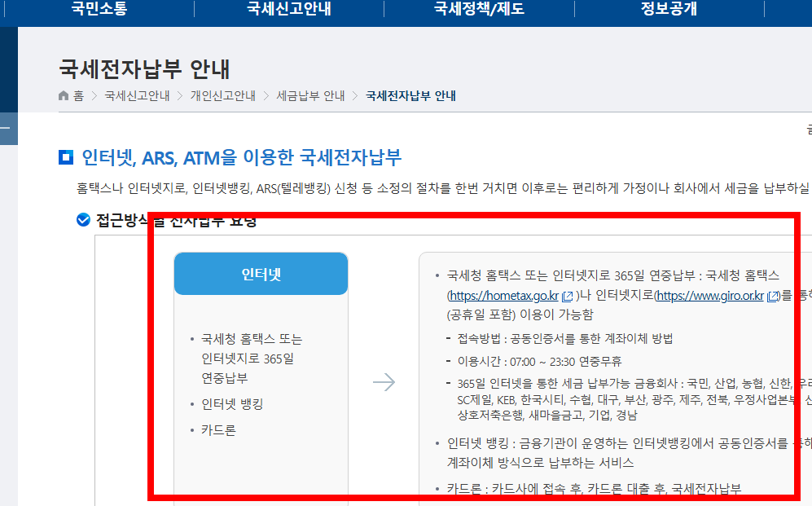812x506 pixels.
Task: Go to 개인신고안내 breadcrumb link
Action: pos(222,96)
